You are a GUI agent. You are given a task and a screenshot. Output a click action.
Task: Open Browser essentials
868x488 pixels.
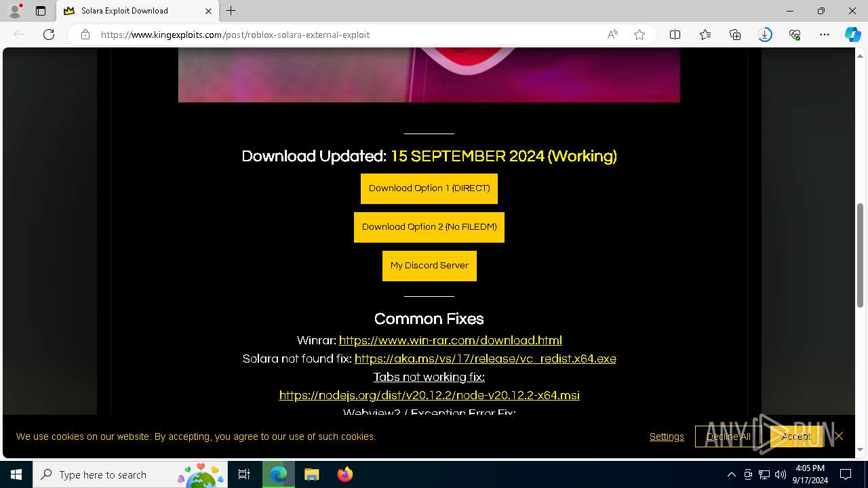click(795, 35)
